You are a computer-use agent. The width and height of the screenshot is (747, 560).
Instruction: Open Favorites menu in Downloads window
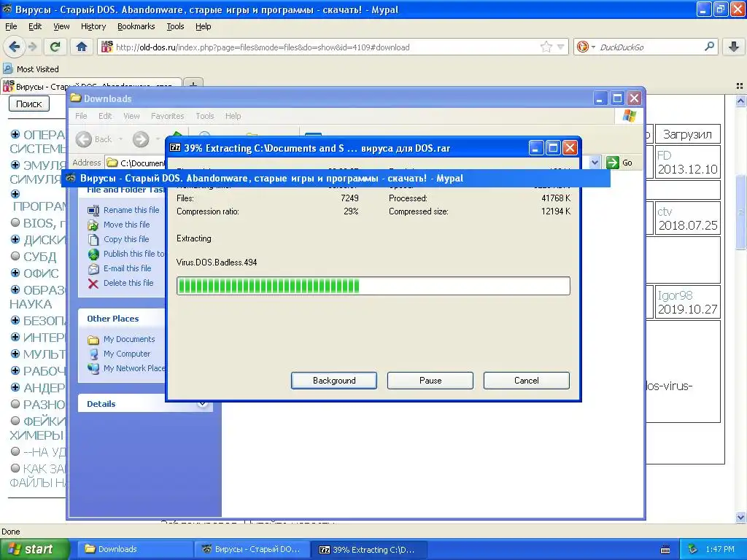pyautogui.click(x=167, y=116)
